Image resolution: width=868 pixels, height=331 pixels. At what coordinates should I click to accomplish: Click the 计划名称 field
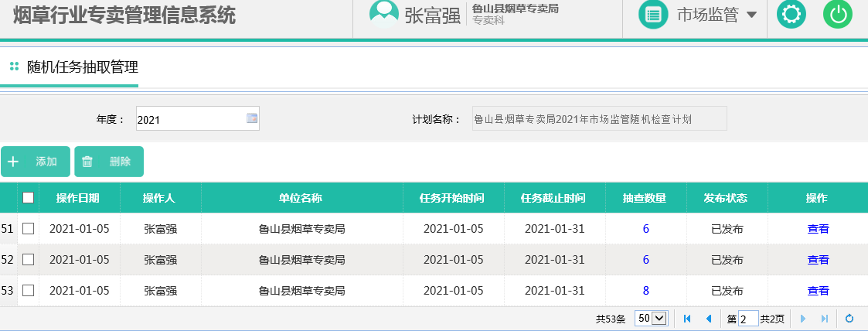[600, 118]
